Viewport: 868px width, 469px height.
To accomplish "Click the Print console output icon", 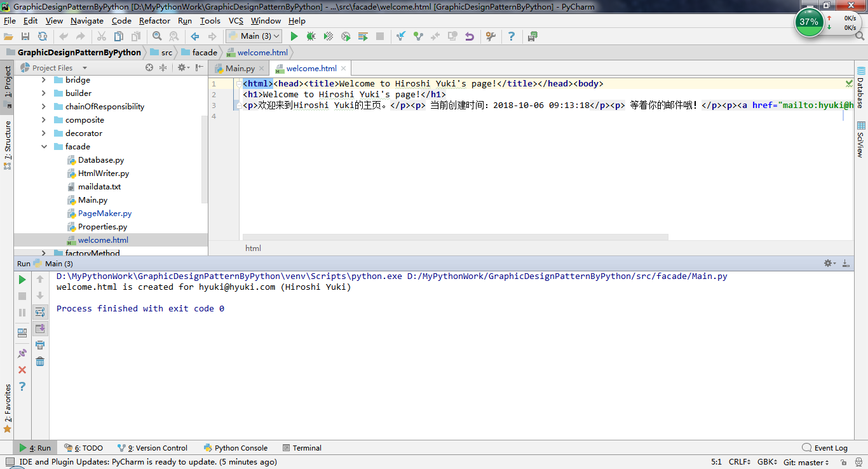I will coord(40,345).
